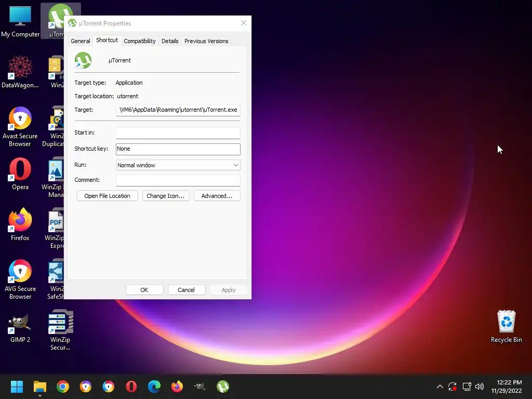
Task: Launch Opera from the taskbar
Action: 131,387
